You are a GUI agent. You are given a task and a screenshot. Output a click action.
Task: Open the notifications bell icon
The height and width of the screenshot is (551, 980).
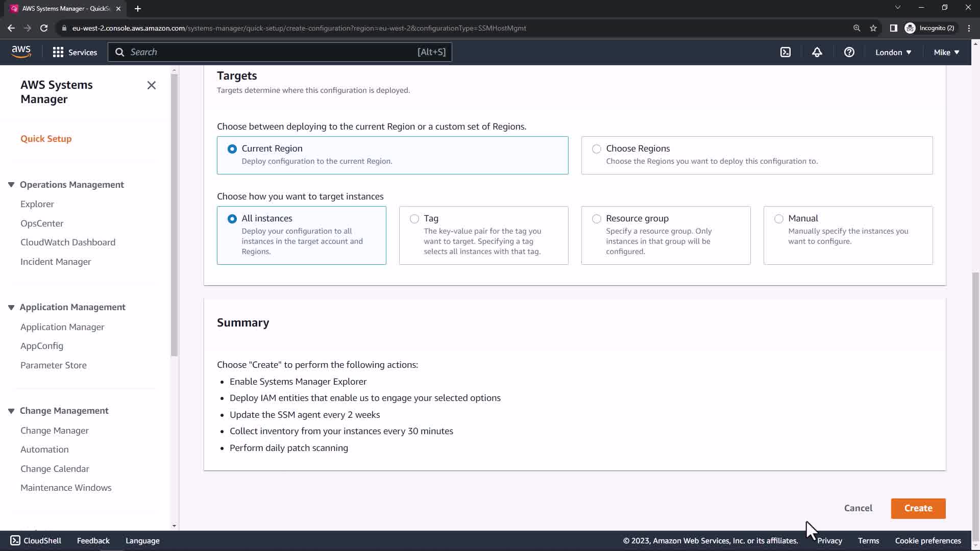pos(817,52)
